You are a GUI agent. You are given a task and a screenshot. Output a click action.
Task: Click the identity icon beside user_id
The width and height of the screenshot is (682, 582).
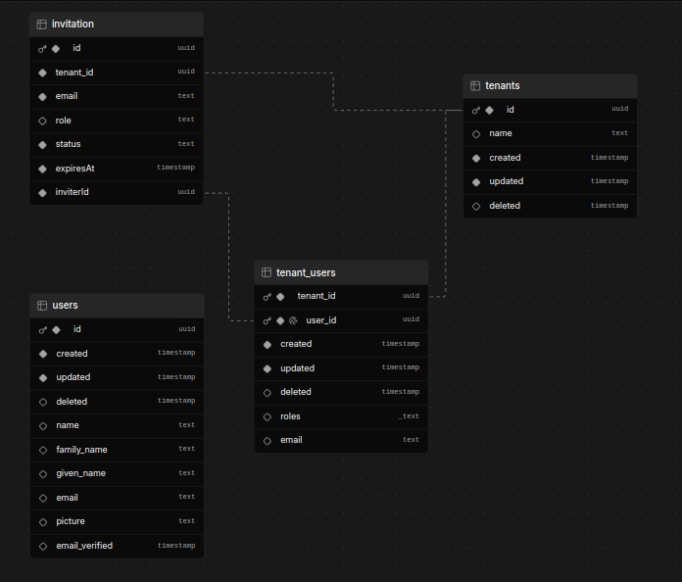(293, 321)
